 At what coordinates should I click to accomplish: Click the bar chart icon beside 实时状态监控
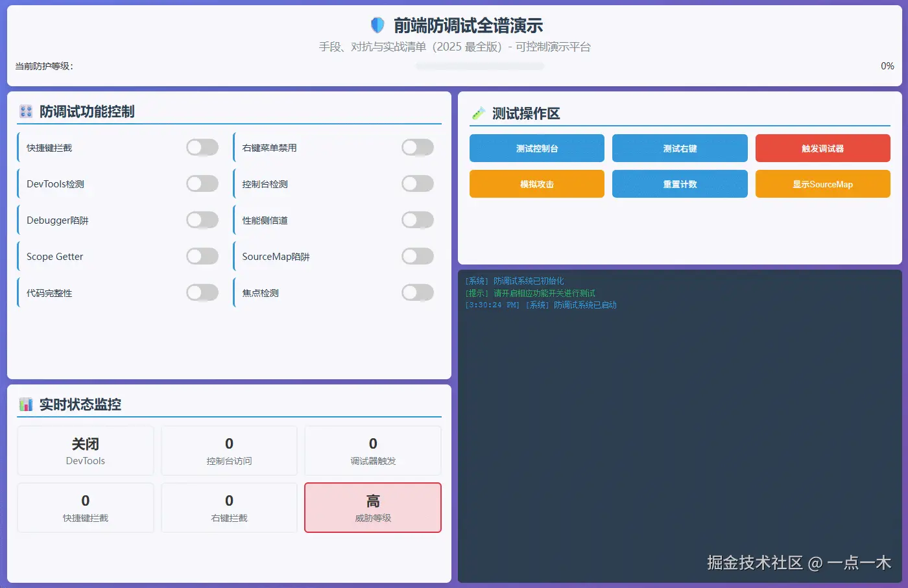pyautogui.click(x=26, y=404)
